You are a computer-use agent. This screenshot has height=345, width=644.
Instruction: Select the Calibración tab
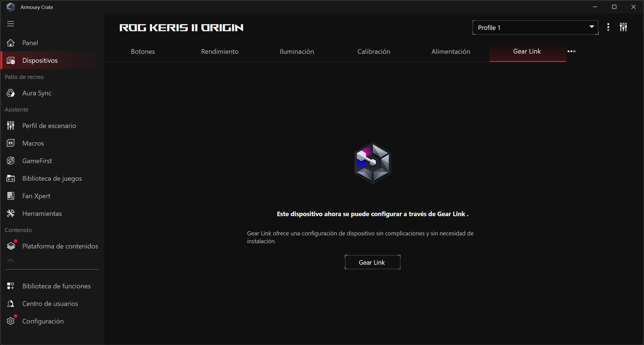374,52
